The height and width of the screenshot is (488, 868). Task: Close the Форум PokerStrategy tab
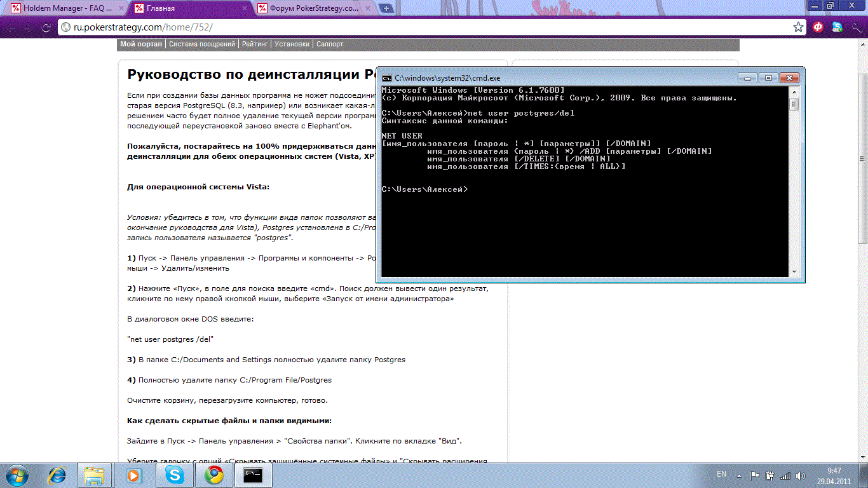click(369, 9)
